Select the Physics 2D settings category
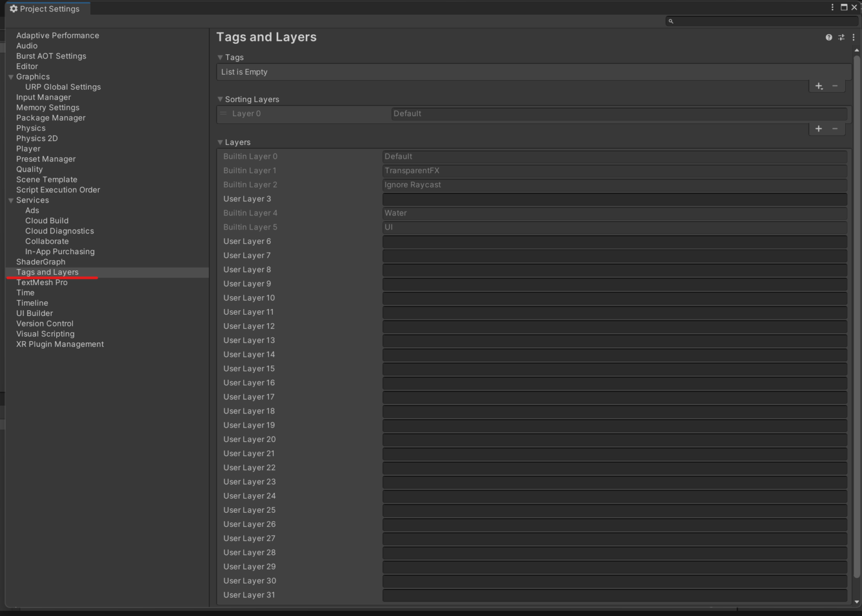The height and width of the screenshot is (616, 862). [x=37, y=138]
